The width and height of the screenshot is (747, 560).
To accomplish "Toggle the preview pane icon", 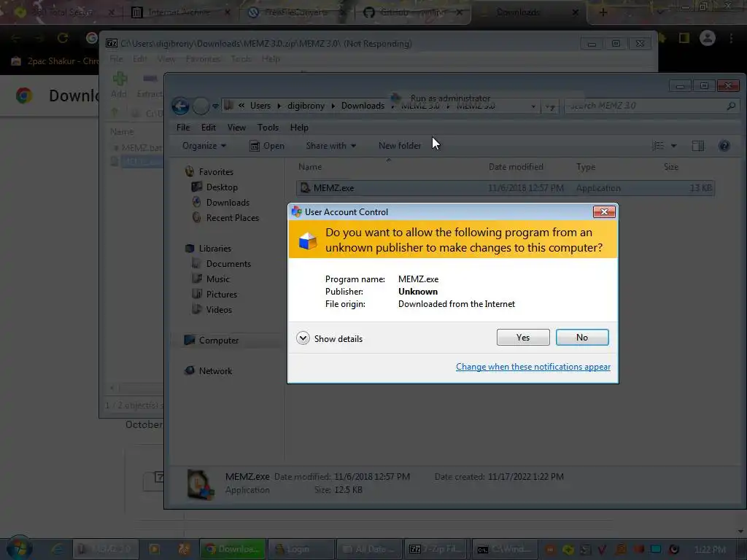I will click(698, 146).
